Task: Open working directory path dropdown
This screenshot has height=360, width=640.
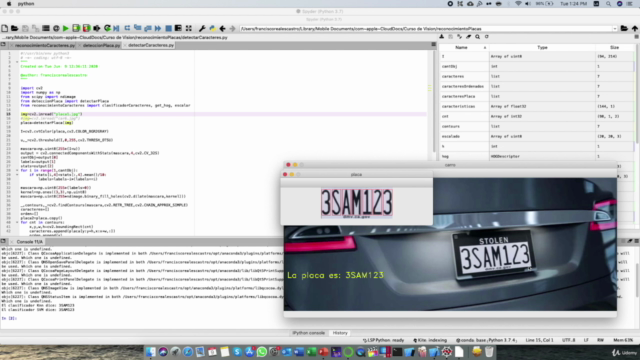Action: tap(615, 29)
